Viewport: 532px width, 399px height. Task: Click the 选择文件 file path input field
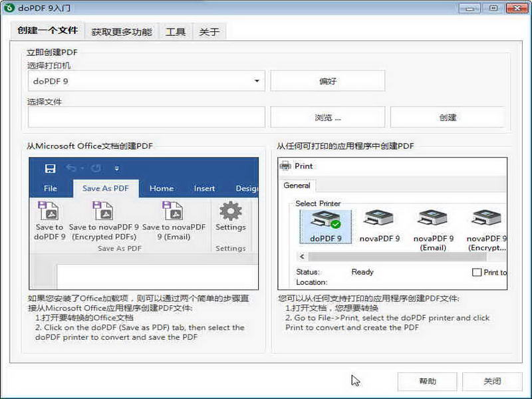(x=146, y=118)
